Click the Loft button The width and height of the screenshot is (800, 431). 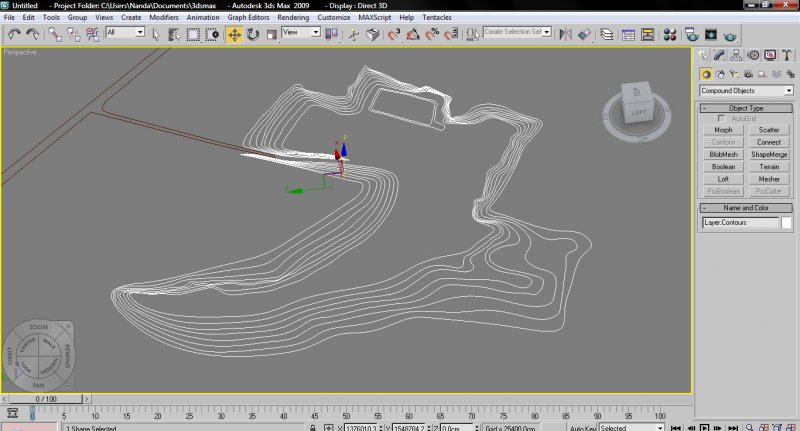click(723, 179)
